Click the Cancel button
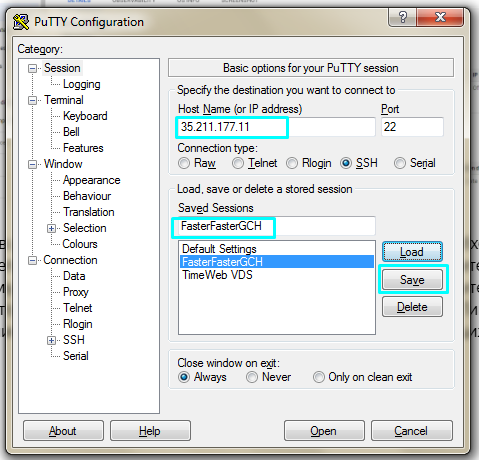The height and width of the screenshot is (460, 479). [411, 431]
